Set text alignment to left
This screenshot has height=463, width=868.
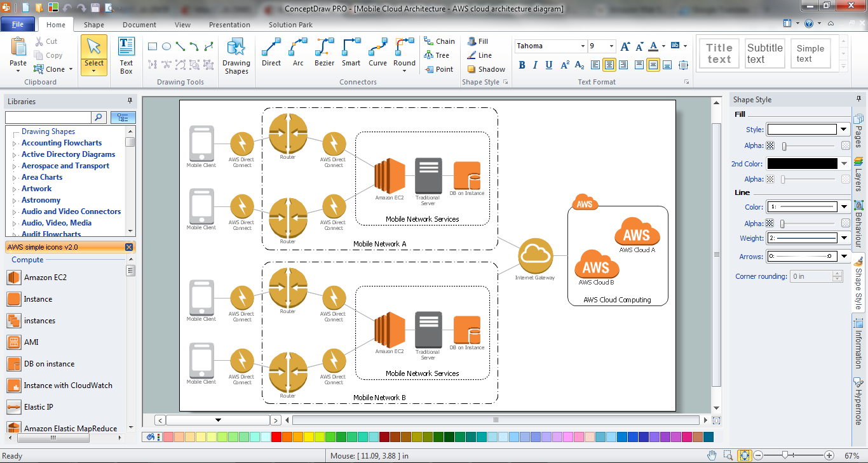[x=595, y=65]
